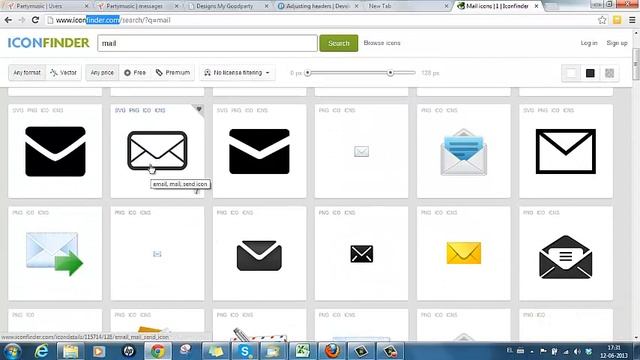The width and height of the screenshot is (640, 360).
Task: Reload the Iconfinder page
Action: tap(36, 20)
